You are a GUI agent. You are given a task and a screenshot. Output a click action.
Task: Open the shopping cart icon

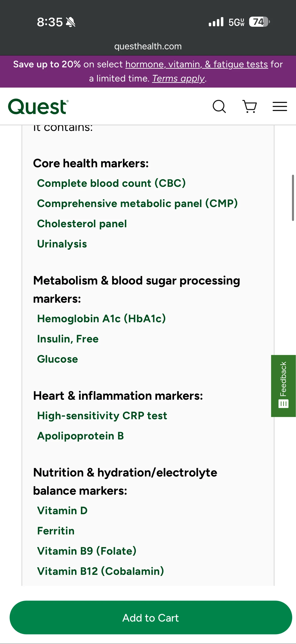[250, 106]
